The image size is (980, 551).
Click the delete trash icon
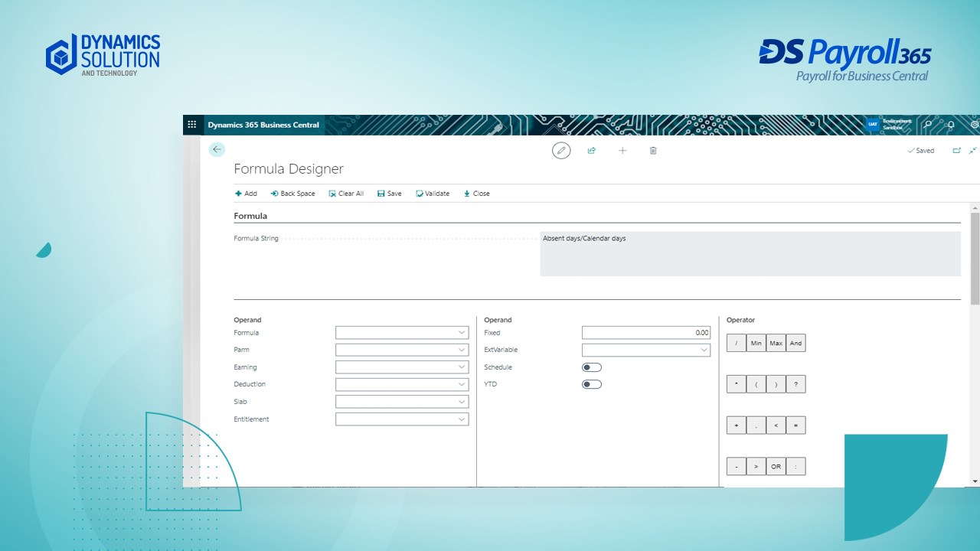coord(653,151)
